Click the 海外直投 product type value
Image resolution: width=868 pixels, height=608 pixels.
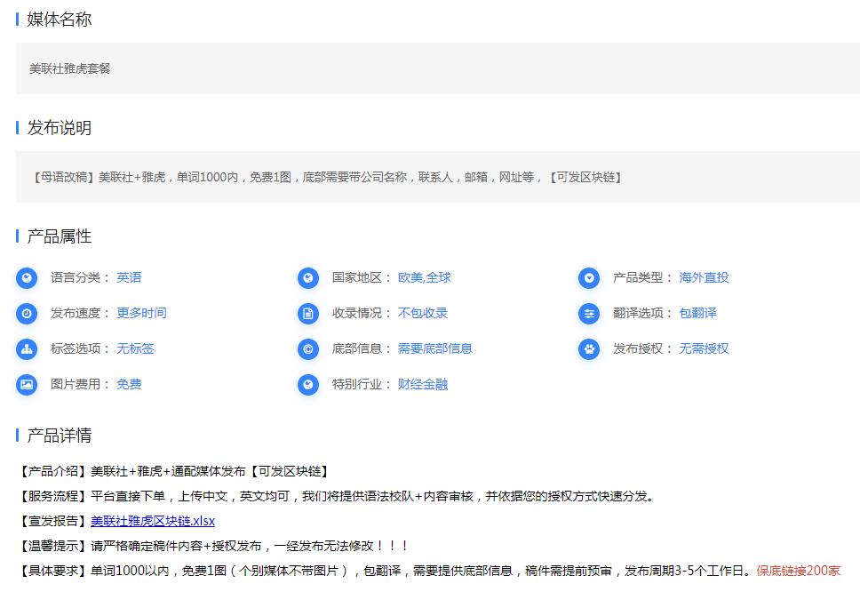705,277
